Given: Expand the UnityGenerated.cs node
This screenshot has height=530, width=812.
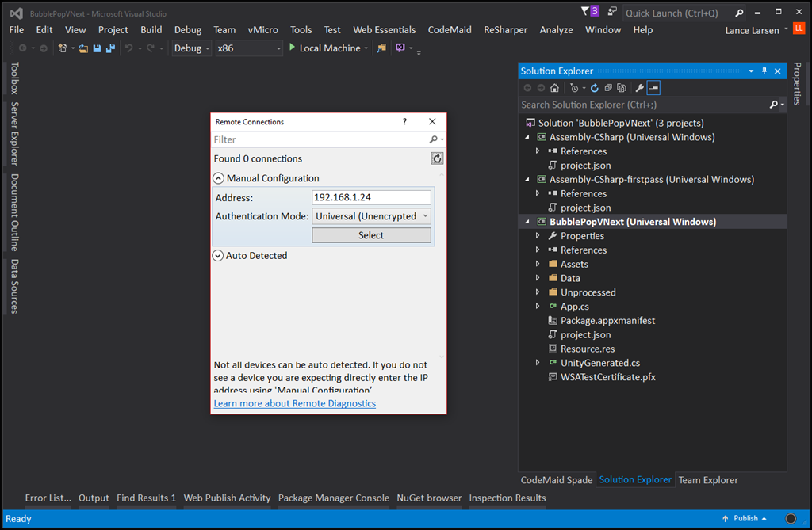Looking at the screenshot, I should click(538, 363).
